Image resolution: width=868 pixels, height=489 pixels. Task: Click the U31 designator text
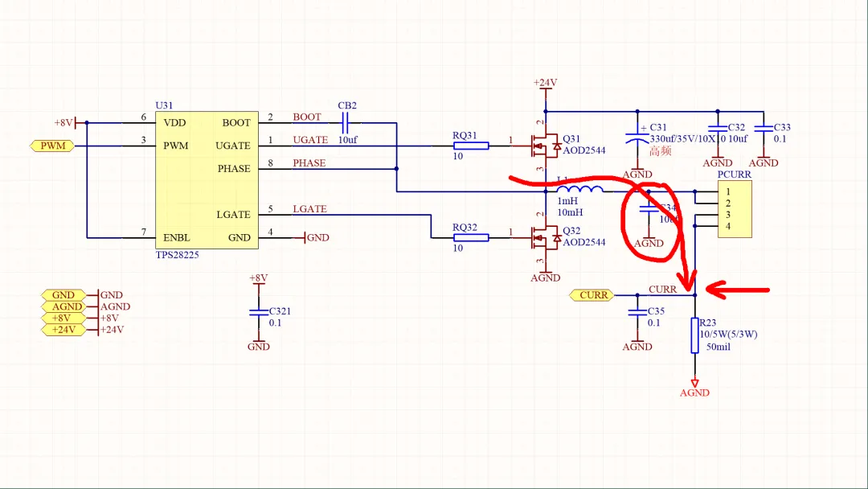[164, 106]
